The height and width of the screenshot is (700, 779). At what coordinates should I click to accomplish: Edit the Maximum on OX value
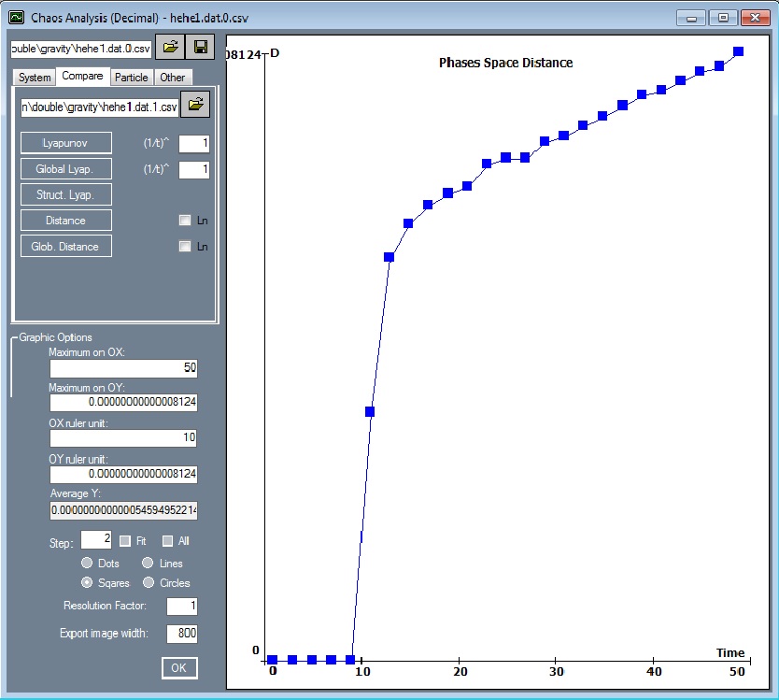[x=122, y=368]
